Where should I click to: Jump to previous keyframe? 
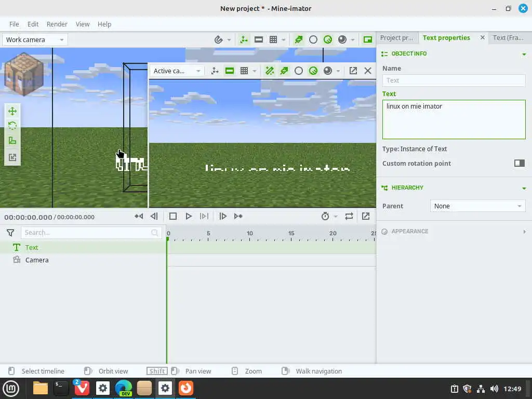[x=139, y=216]
